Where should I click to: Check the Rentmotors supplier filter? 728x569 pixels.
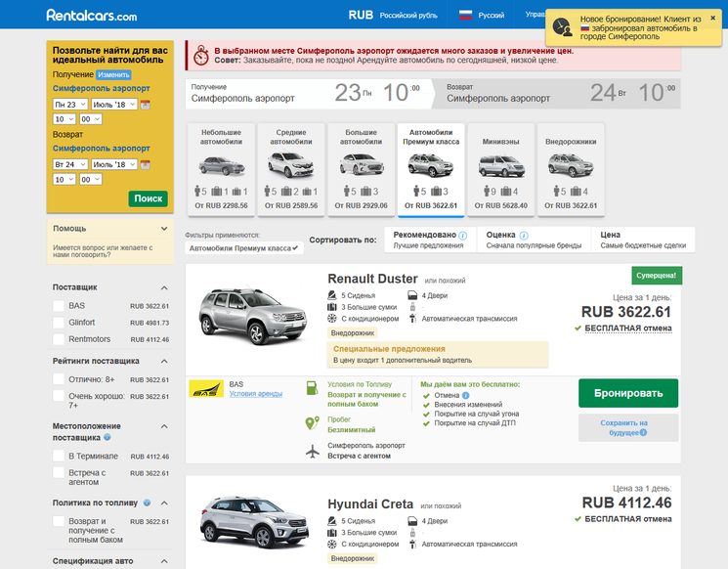(59, 339)
